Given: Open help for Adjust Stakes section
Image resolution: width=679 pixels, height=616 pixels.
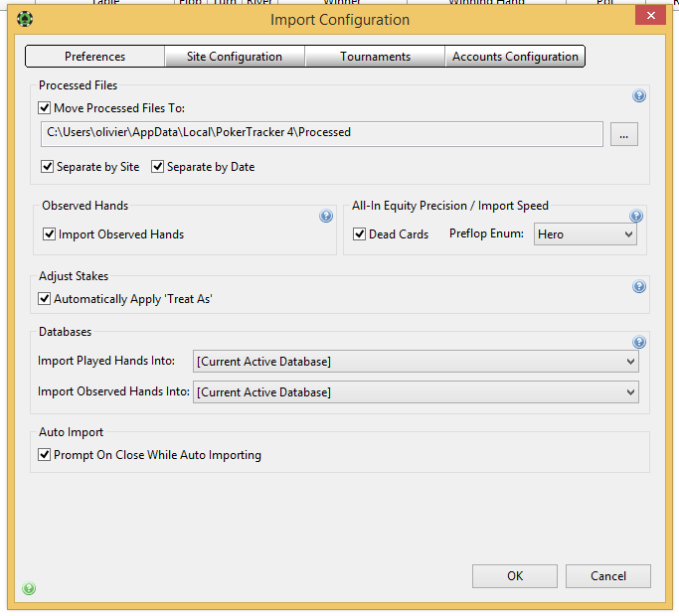Looking at the screenshot, I should [638, 286].
